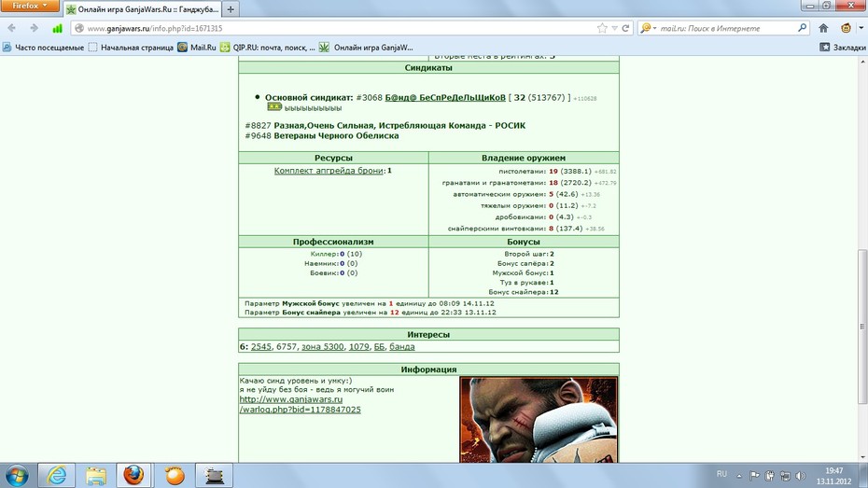Open Онлайн игра GanjaW... bookmark

(x=367, y=48)
